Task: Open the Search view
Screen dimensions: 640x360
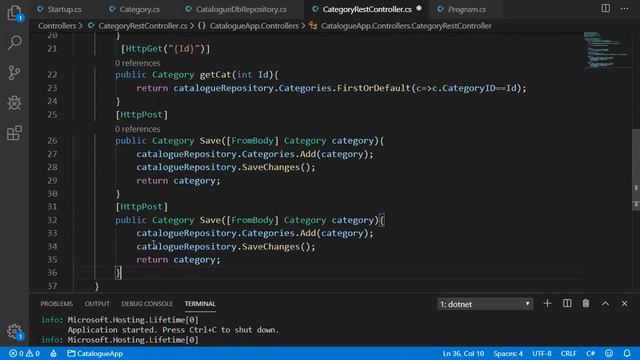Action: tap(15, 42)
